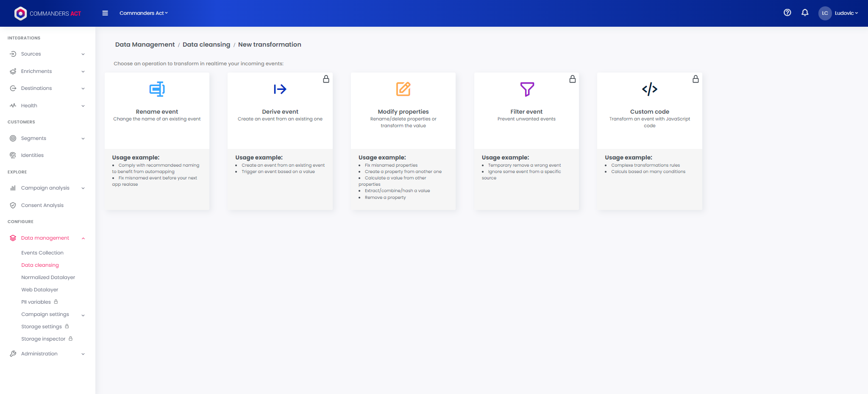Select the Modify properties pencil icon
This screenshot has width=868, height=394.
[x=403, y=89]
